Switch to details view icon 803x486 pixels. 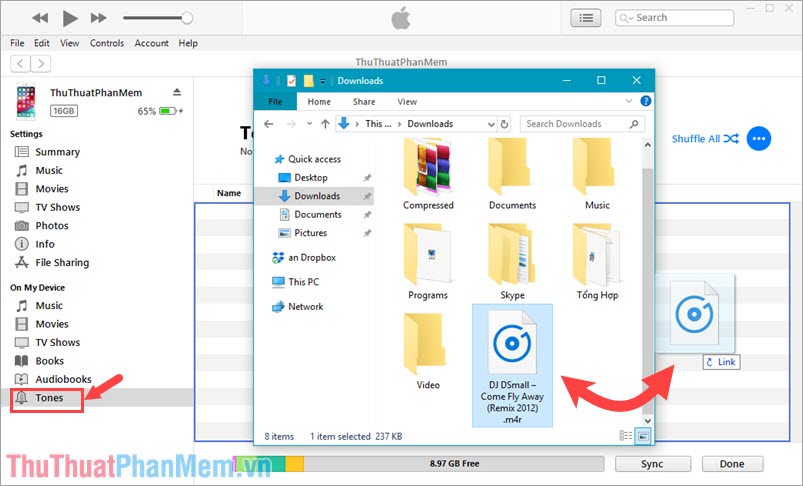626,435
